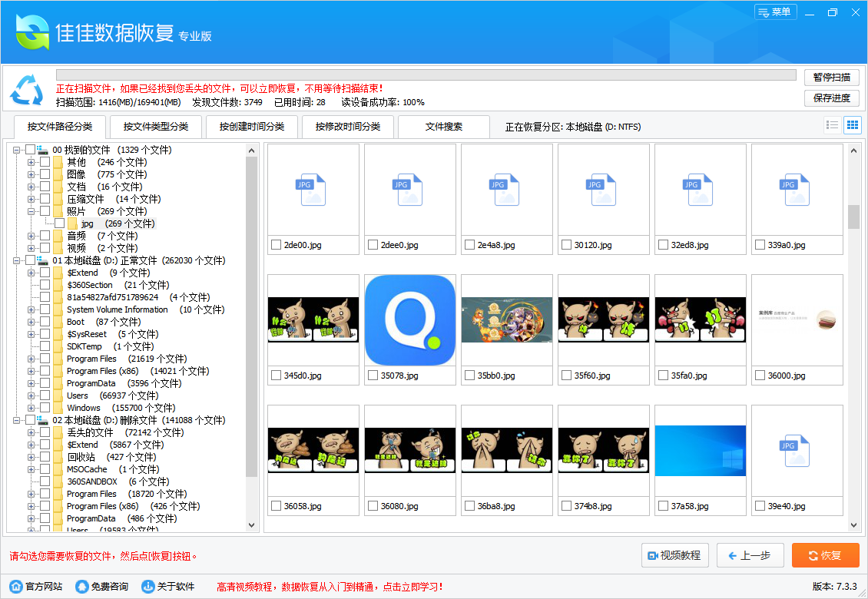The image size is (868, 599).
Task: Go back with the 上一步 button
Action: click(x=750, y=555)
